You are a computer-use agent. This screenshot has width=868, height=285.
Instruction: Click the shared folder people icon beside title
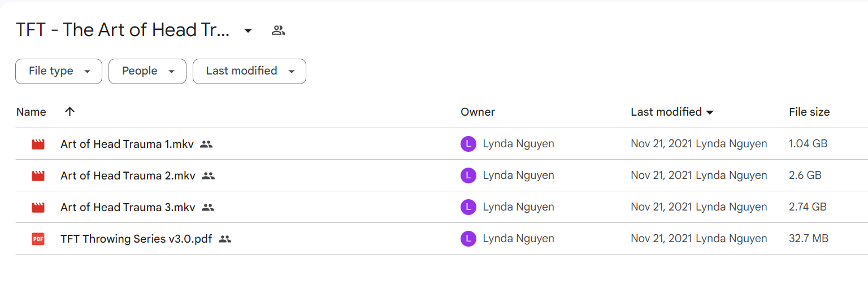(x=278, y=30)
